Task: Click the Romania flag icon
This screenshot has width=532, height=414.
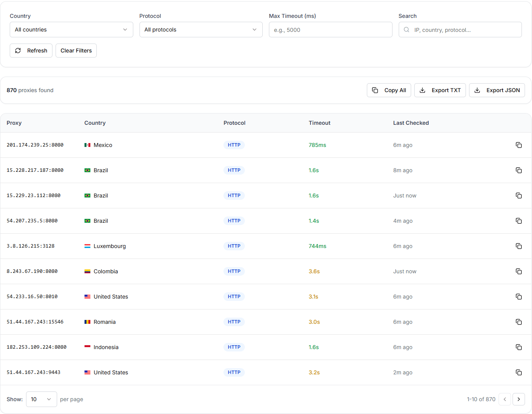Action: [87, 322]
